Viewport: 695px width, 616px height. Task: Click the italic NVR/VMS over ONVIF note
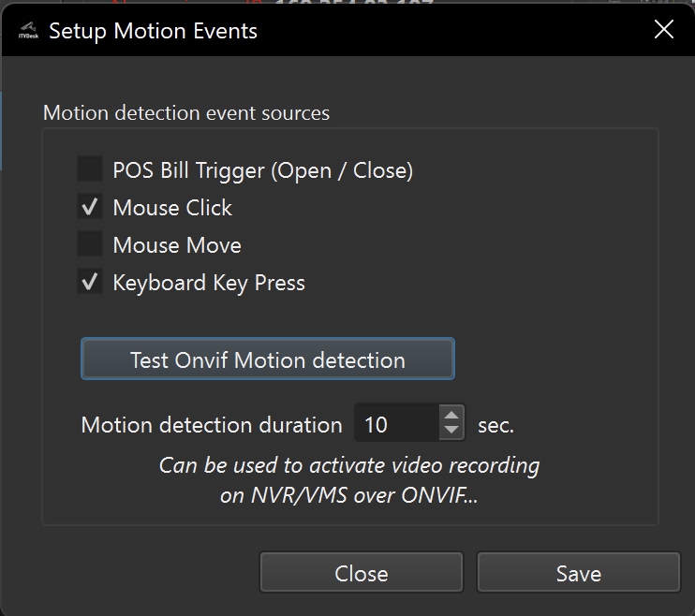[x=348, y=480]
